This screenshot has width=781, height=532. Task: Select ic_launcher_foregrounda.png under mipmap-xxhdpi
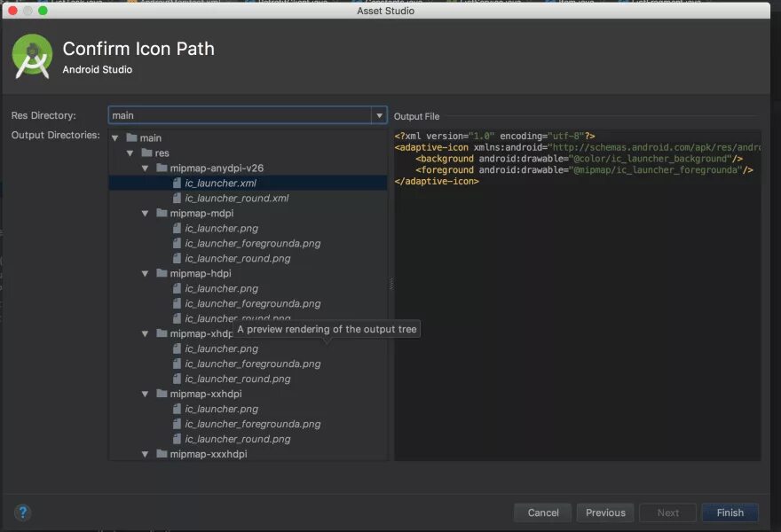pyautogui.click(x=253, y=424)
